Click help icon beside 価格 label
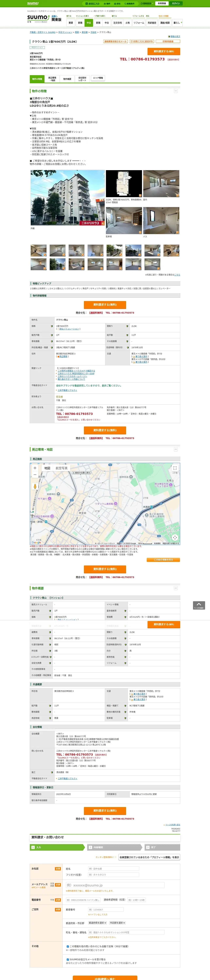The image size is (210, 980). click(x=52, y=326)
